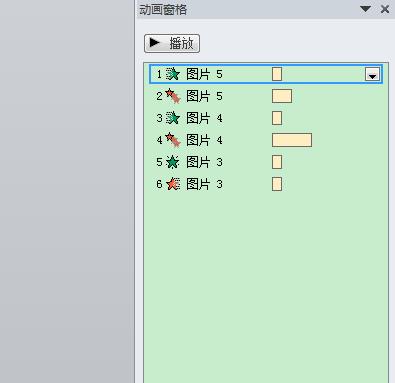Select animation row 2 图片 5
395x383 pixels.
click(x=266, y=96)
